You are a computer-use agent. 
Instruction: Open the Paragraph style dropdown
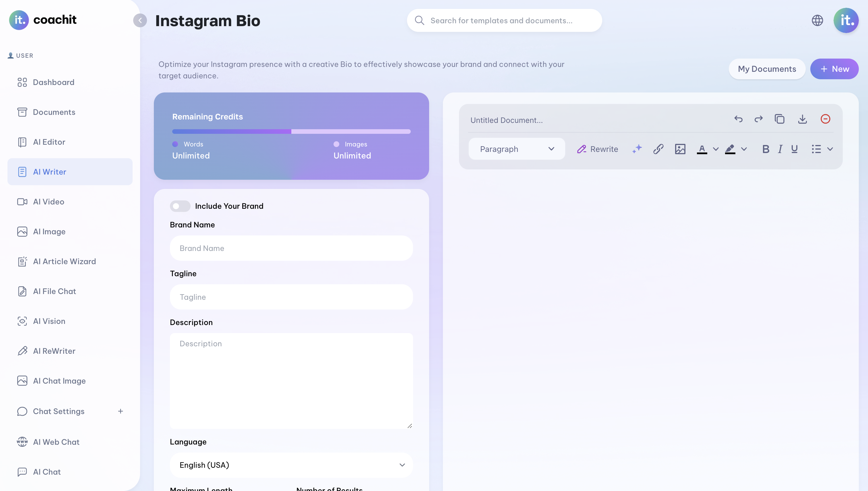click(516, 149)
